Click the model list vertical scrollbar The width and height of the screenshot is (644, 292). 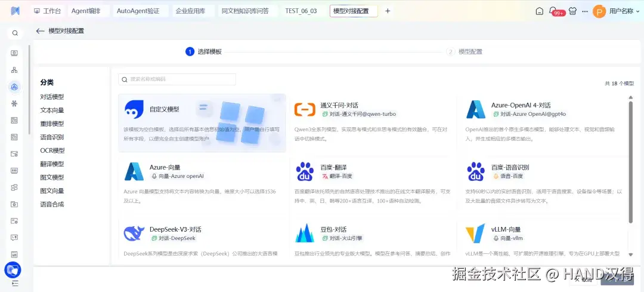coord(631,162)
